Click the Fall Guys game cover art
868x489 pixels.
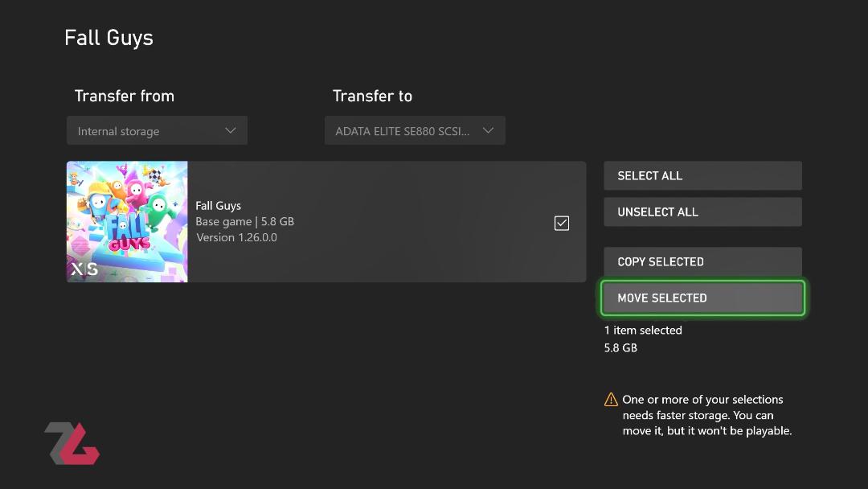tap(127, 221)
